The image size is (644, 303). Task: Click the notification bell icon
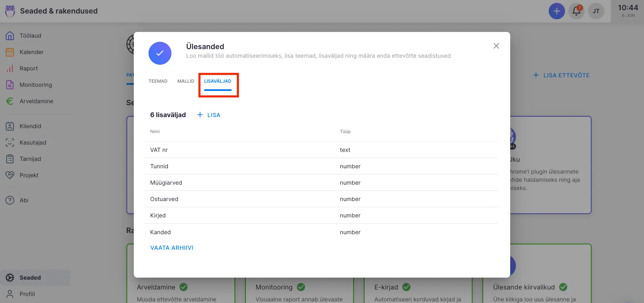(x=576, y=11)
